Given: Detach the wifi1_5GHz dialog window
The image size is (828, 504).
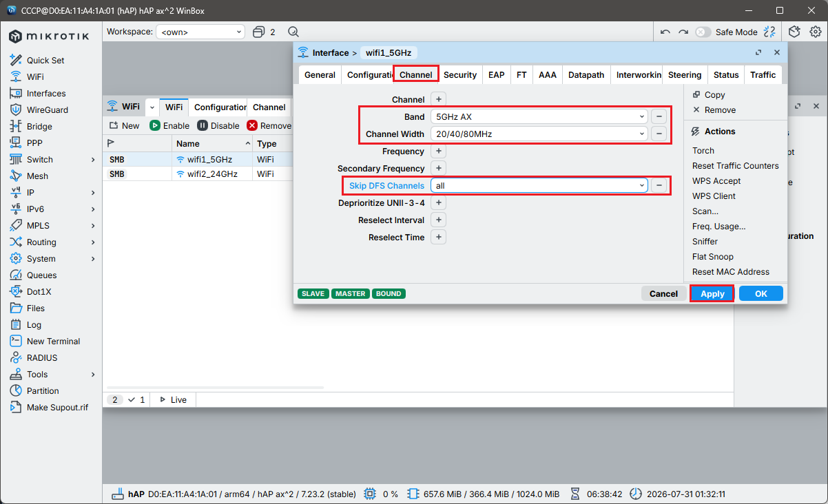Looking at the screenshot, I should pos(758,52).
